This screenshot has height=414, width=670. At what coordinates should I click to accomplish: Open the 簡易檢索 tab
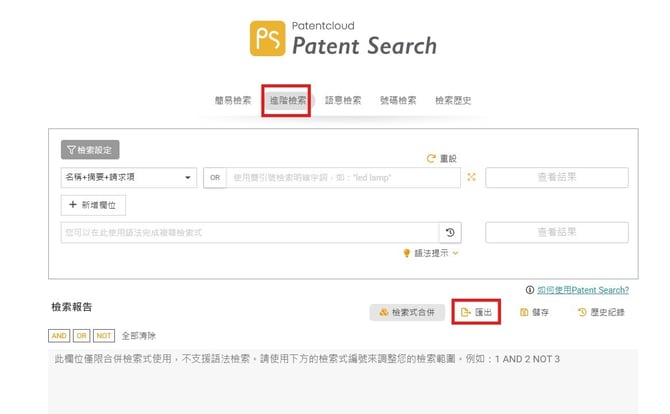tap(233, 100)
